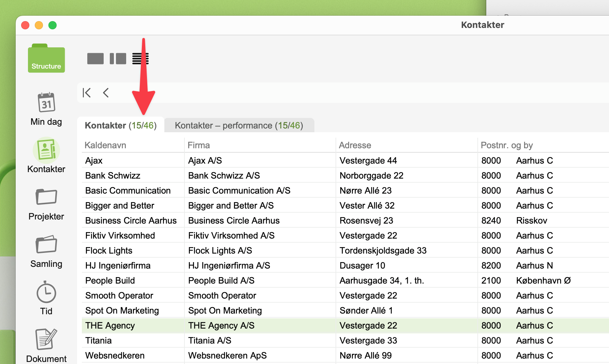This screenshot has width=609, height=364.
Task: Jump to first record
Action: point(87,93)
